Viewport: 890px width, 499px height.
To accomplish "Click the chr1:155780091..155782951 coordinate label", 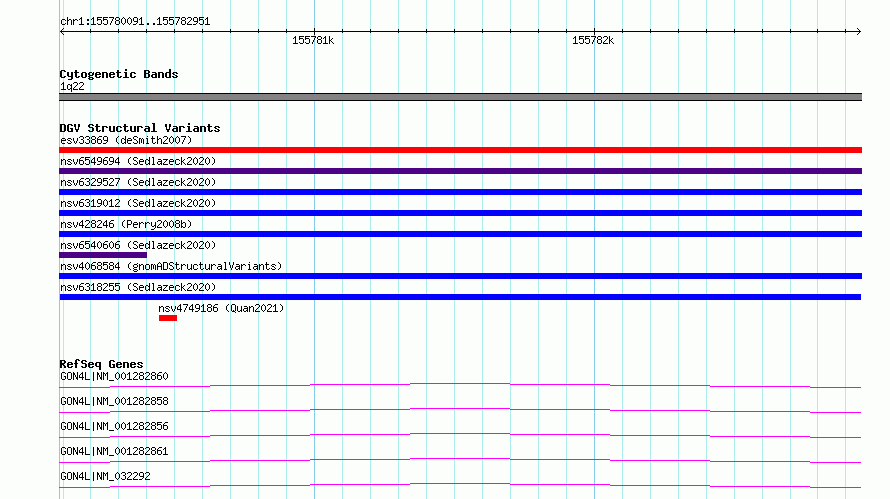I will tap(135, 21).
